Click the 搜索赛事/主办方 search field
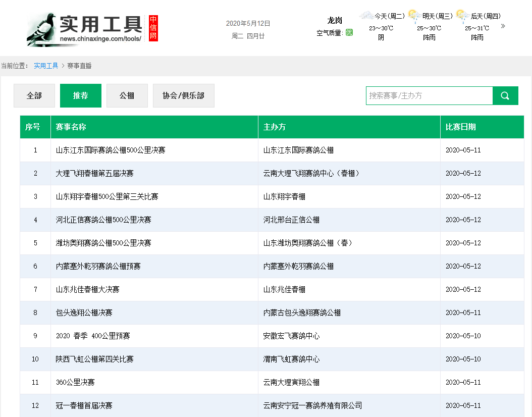Screen dimensions: 532x417 pyautogui.click(x=429, y=96)
